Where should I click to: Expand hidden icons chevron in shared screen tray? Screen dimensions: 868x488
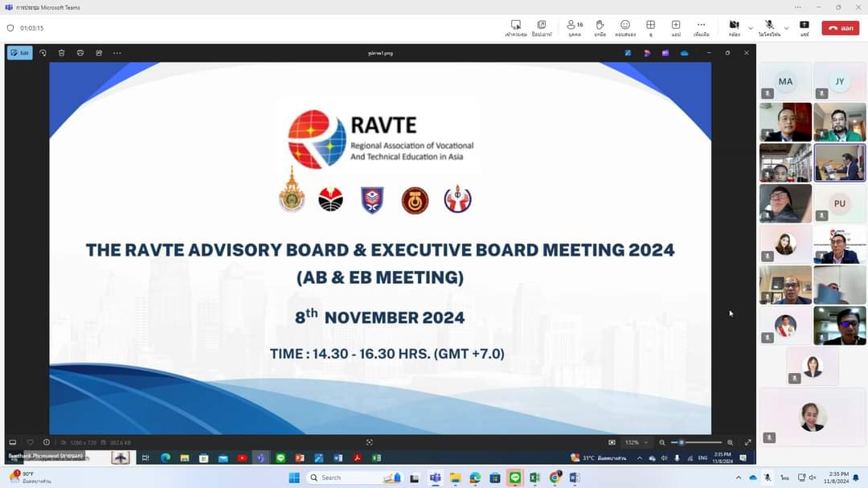(640, 458)
